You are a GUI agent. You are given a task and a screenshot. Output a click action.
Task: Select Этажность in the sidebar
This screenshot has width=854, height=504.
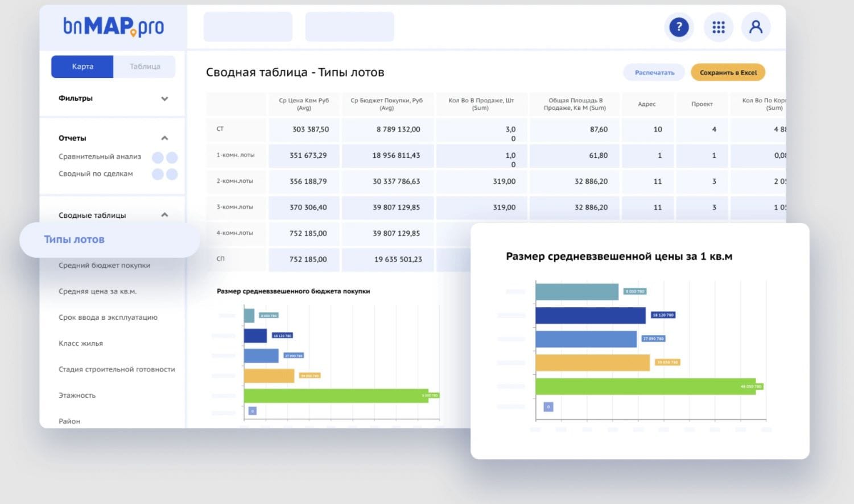pos(76,395)
